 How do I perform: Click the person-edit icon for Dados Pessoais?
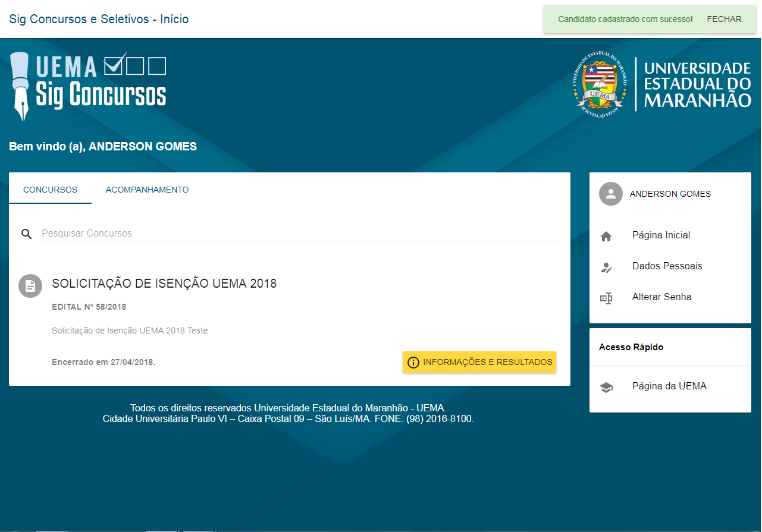[x=606, y=267]
